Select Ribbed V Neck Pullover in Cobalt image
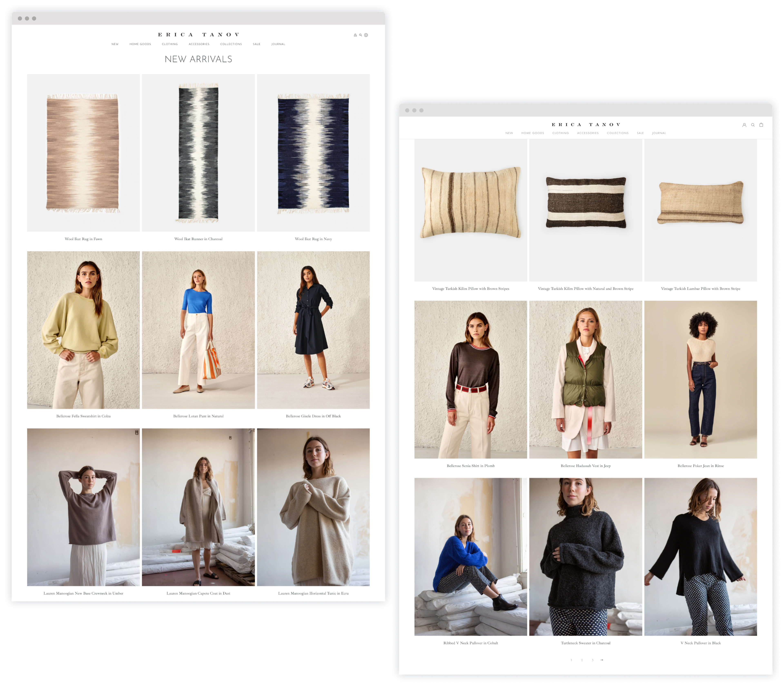The image size is (784, 686). [471, 557]
